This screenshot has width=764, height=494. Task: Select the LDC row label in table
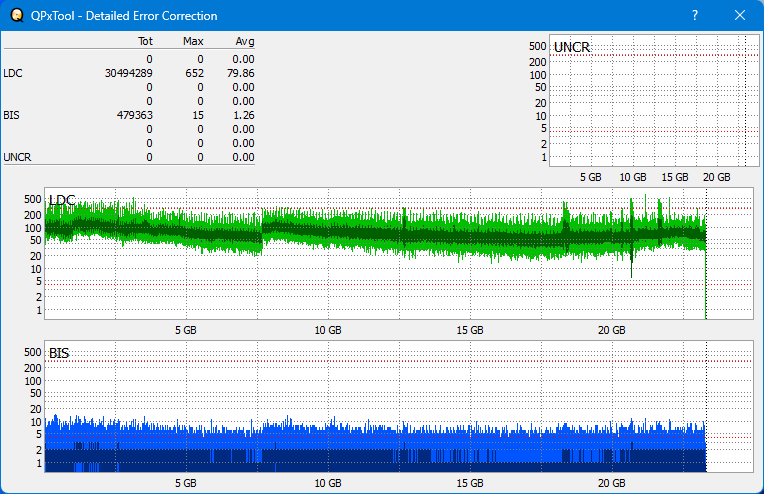click(13, 73)
